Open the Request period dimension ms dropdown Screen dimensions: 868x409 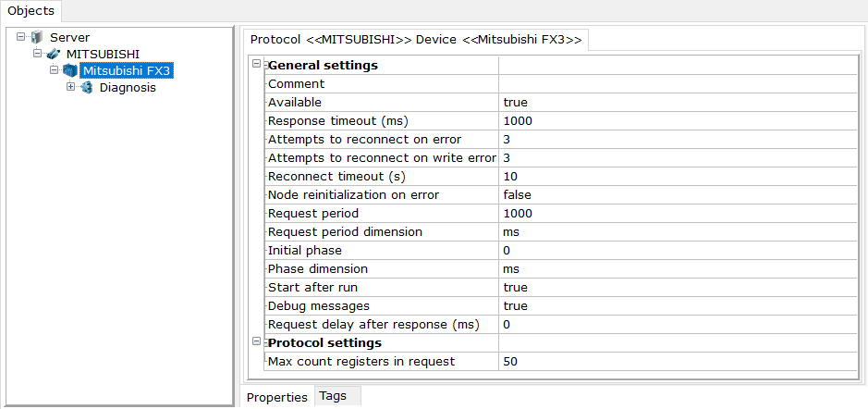(679, 232)
